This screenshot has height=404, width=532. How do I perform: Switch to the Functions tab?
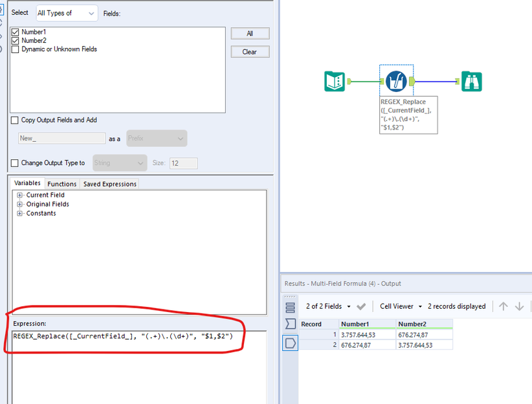pos(61,184)
